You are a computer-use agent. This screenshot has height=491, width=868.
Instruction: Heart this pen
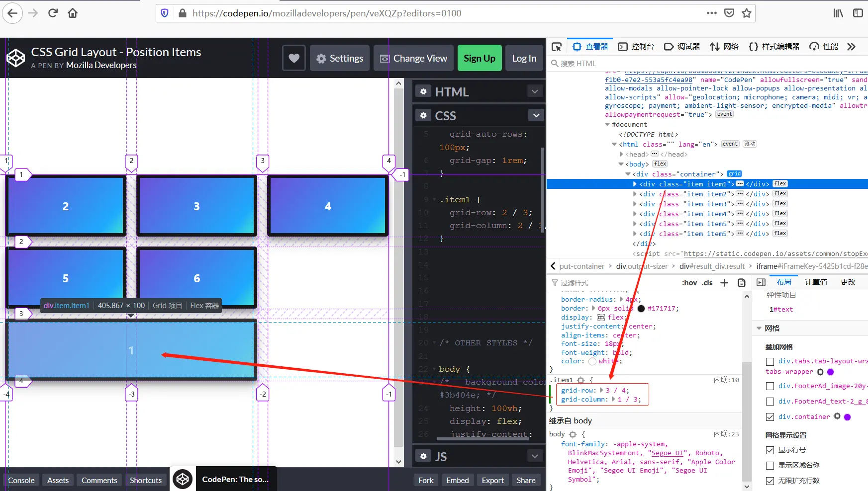tap(294, 58)
